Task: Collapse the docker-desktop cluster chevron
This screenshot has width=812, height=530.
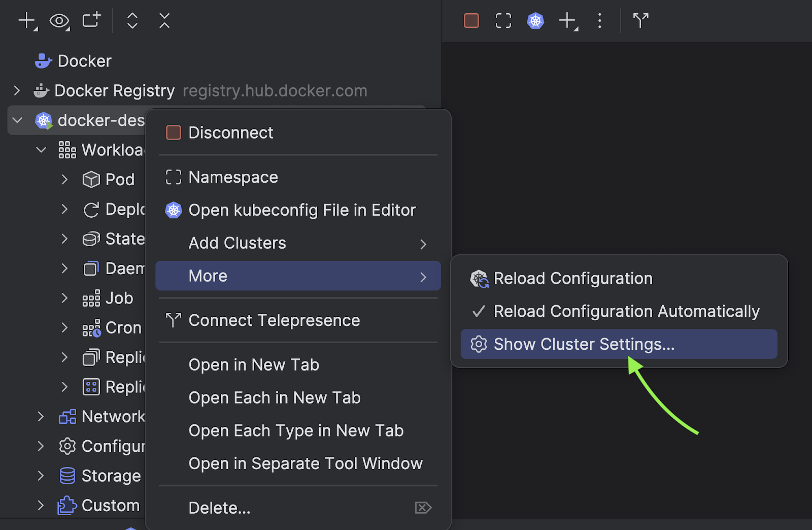Action: (17, 121)
